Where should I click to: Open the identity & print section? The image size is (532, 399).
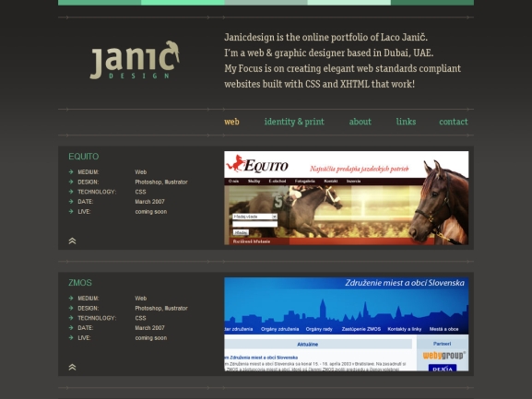[x=294, y=122]
